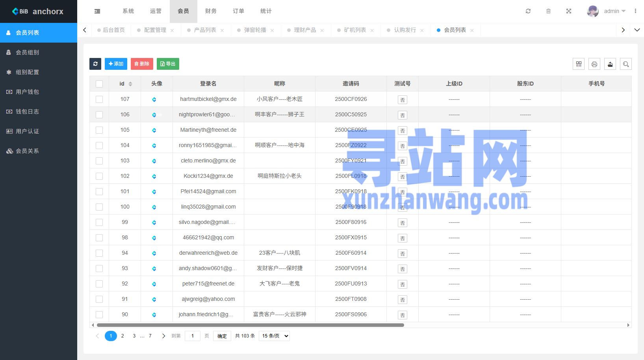Open the column filter grid icon
Screen dimensions: 644x360
coord(579,64)
